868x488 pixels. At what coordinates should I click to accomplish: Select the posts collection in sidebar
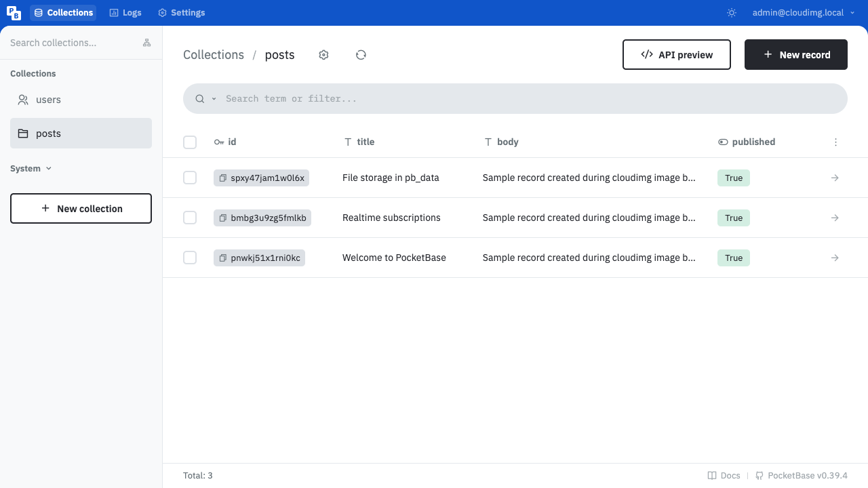point(81,134)
